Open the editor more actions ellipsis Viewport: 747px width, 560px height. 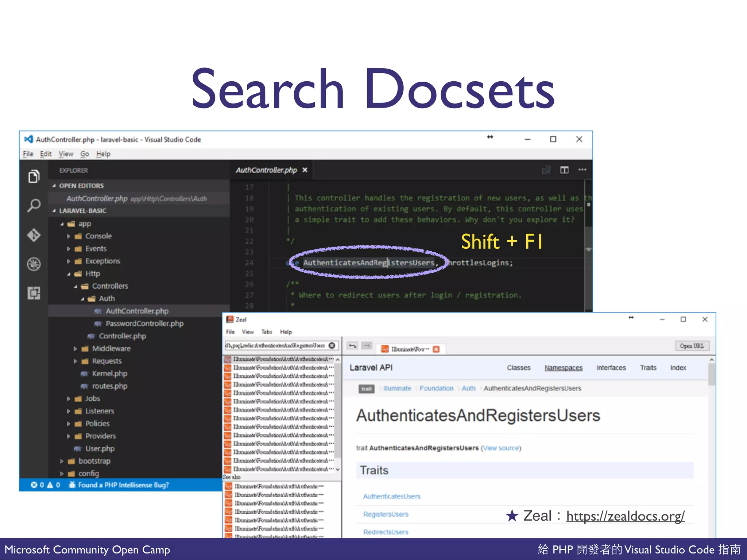pyautogui.click(x=582, y=170)
